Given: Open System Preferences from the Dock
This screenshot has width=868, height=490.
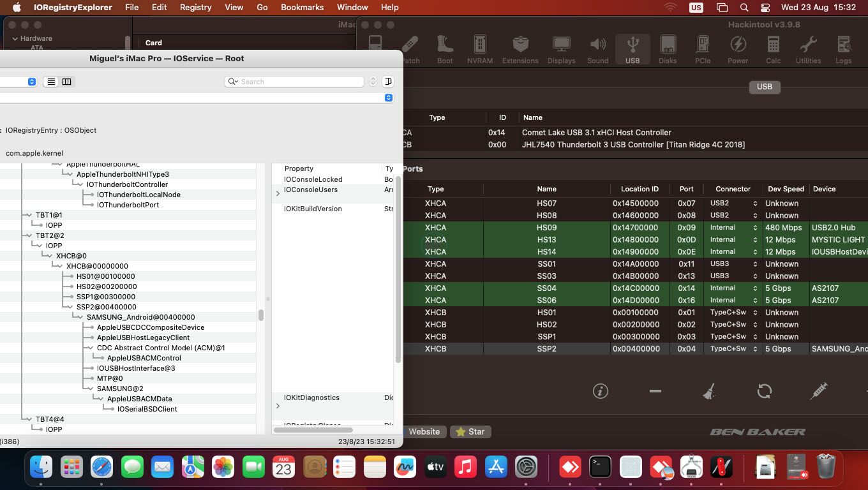Looking at the screenshot, I should tap(526, 467).
